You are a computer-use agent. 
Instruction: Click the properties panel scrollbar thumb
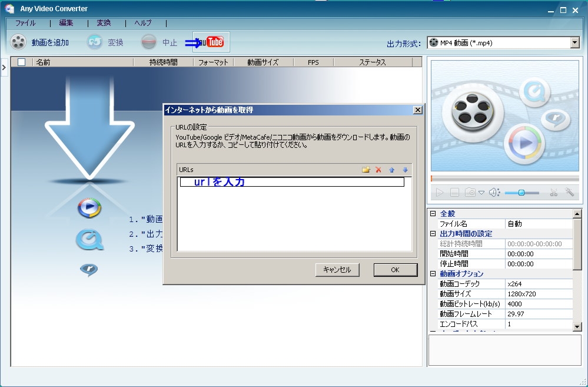coord(577,244)
